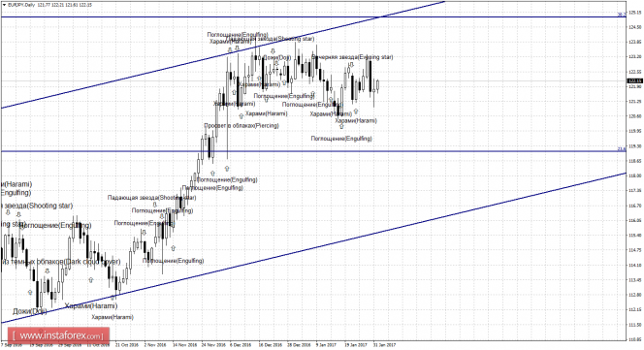Select the up arrow below the long-wick candle

[x=227, y=169]
